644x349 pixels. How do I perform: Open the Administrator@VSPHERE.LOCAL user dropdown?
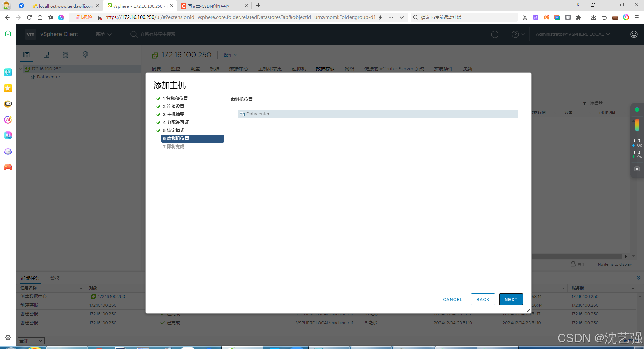click(x=573, y=34)
